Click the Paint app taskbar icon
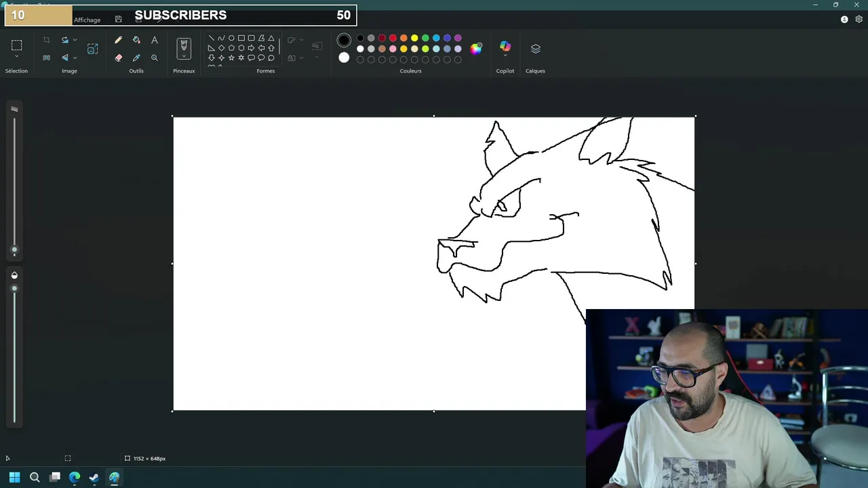Screen dimensions: 868x488 114,477
